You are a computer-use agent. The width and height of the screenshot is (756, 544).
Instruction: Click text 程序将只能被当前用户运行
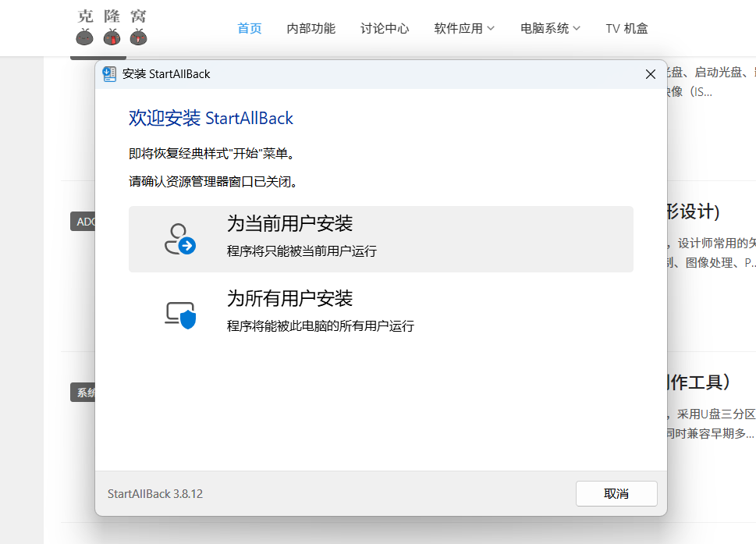point(302,251)
